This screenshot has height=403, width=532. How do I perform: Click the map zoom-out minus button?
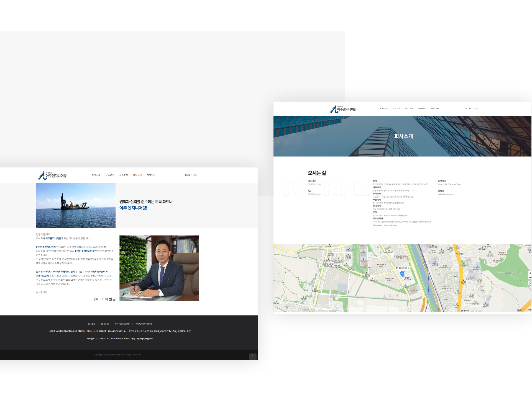[530, 278]
